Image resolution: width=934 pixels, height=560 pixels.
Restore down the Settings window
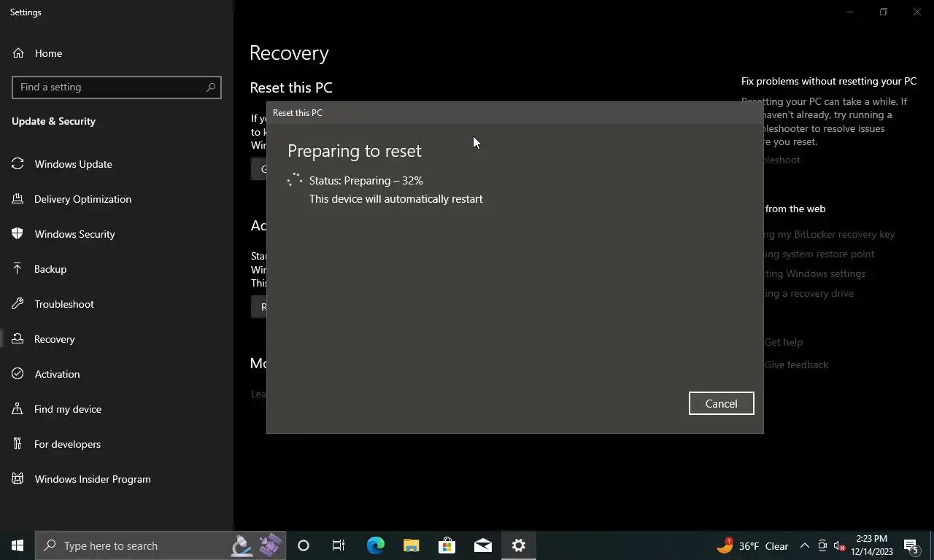(x=884, y=12)
